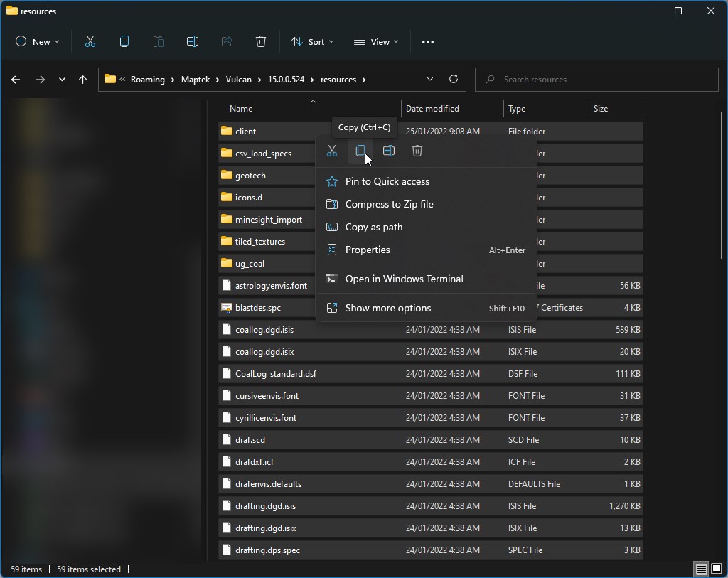Click the Delete trash icon in the context menu

pyautogui.click(x=417, y=151)
